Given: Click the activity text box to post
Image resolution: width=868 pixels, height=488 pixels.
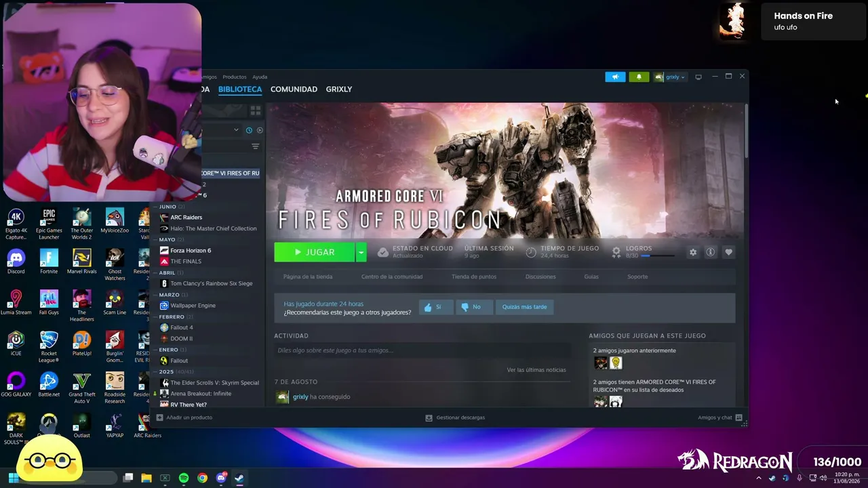Looking at the screenshot, I should 422,350.
